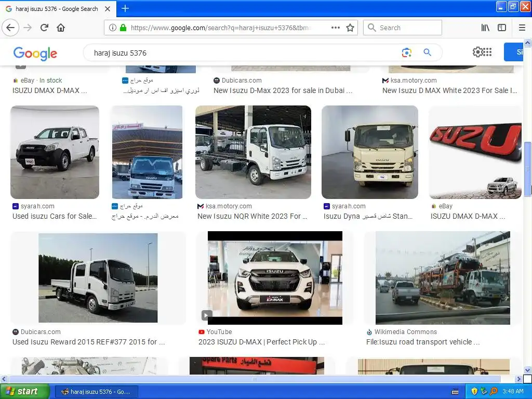The height and width of the screenshot is (399, 532).
Task: Click the on-screen keyboard tray icon
Action: tap(455, 392)
